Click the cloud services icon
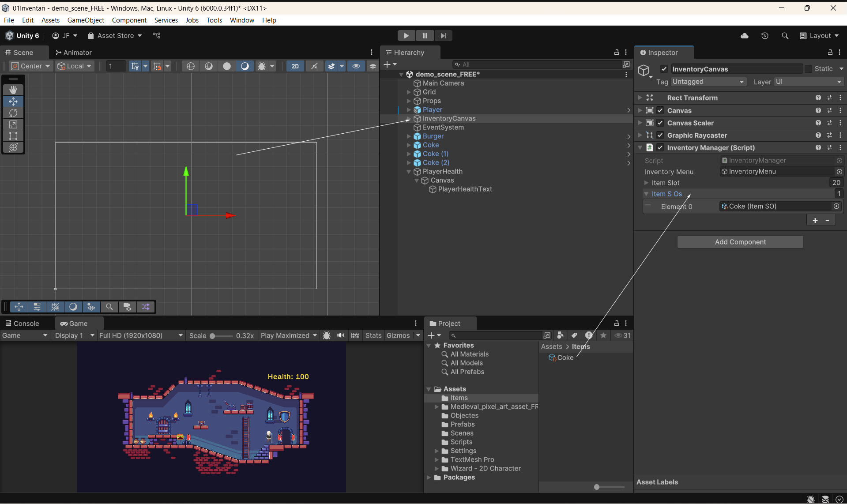Screen dimensions: 847x504 tap(744, 36)
